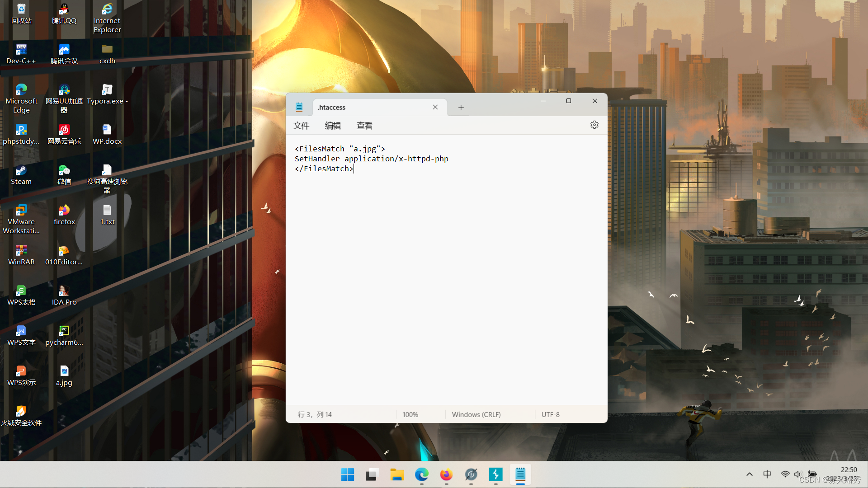868x488 pixels.
Task: Open Notepad settings gear icon
Action: [x=594, y=125]
